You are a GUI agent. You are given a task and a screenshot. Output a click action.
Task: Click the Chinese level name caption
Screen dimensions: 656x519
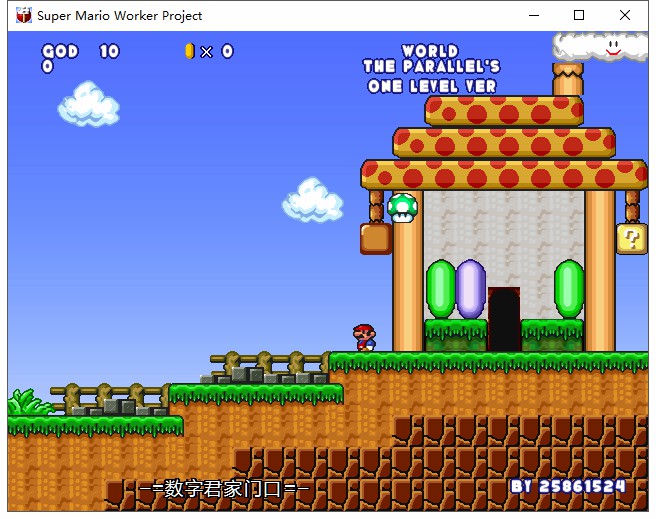(224, 488)
